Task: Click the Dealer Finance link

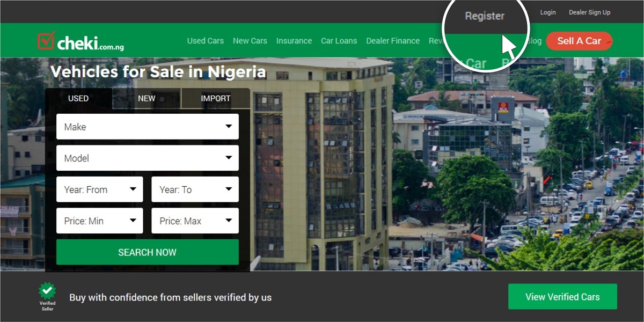Action: [x=393, y=41]
